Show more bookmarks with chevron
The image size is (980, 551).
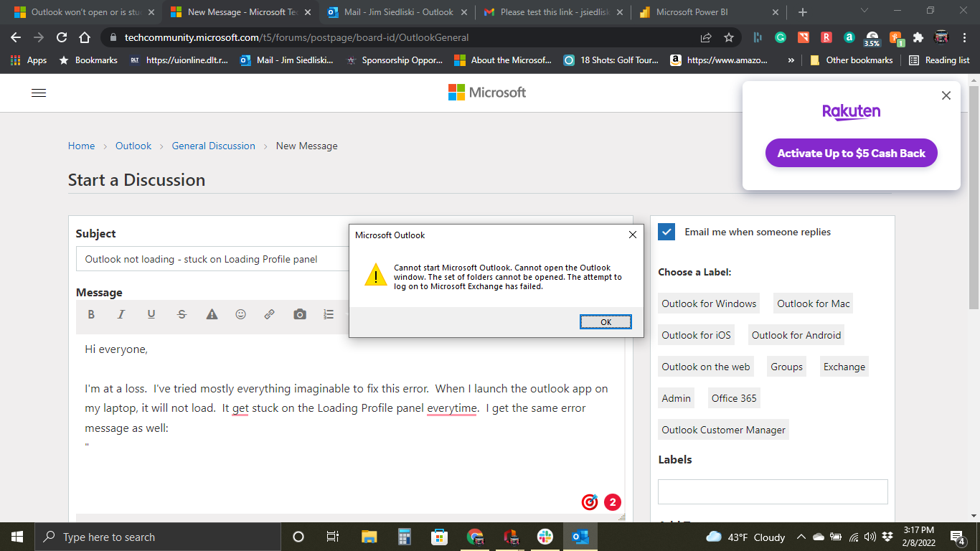[791, 60]
